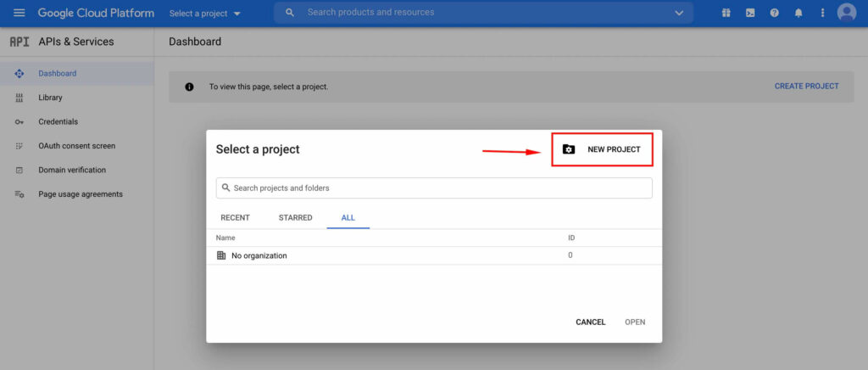Click the Google Cloud Platform logo text

coord(96,13)
